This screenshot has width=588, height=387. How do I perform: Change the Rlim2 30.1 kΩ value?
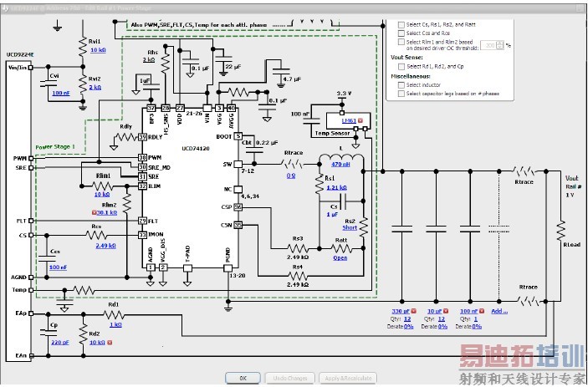click(x=107, y=212)
